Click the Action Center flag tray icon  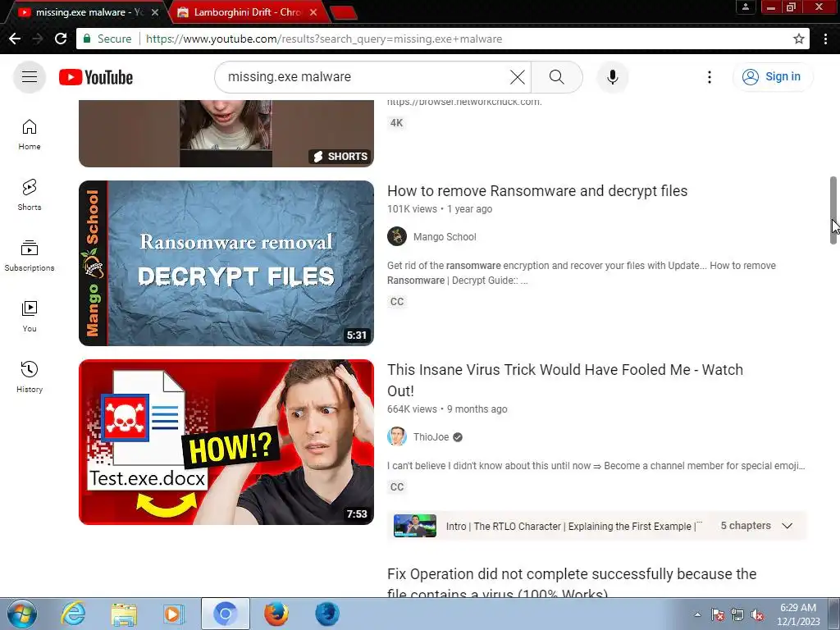[x=718, y=614]
